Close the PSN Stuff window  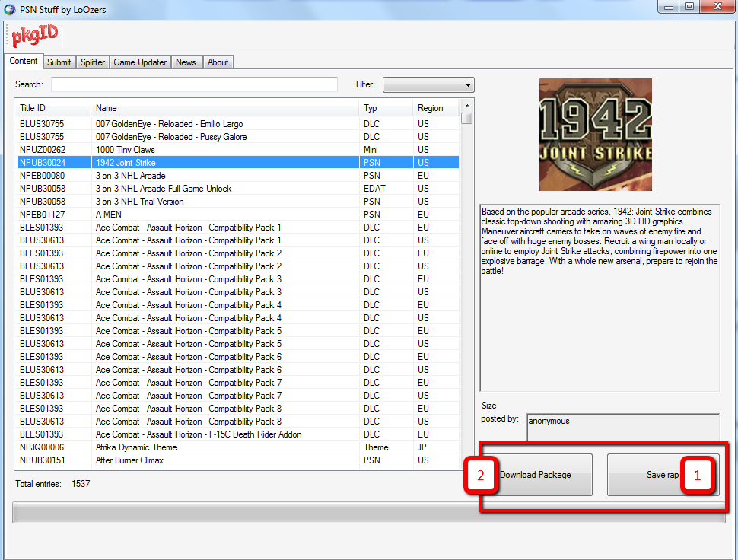click(717, 7)
